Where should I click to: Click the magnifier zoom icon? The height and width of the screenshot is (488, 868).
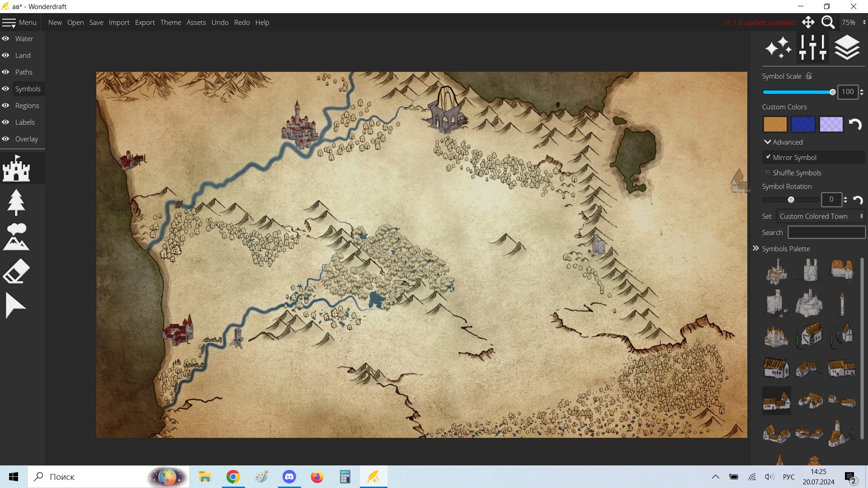coord(828,22)
